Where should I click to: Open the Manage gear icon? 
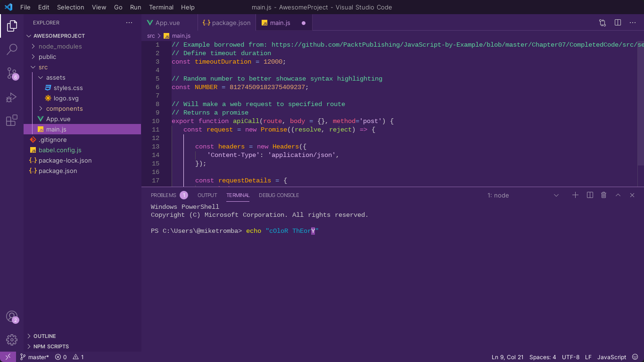(x=12, y=339)
